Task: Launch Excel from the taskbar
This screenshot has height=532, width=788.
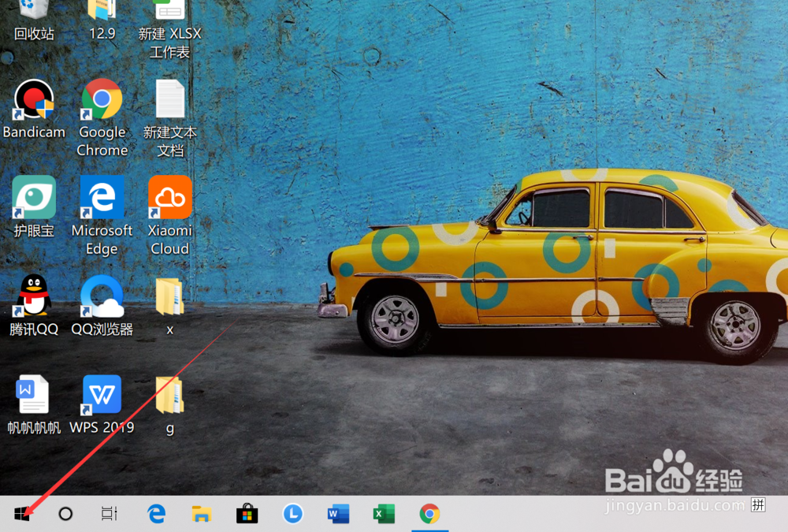Action: point(384,513)
